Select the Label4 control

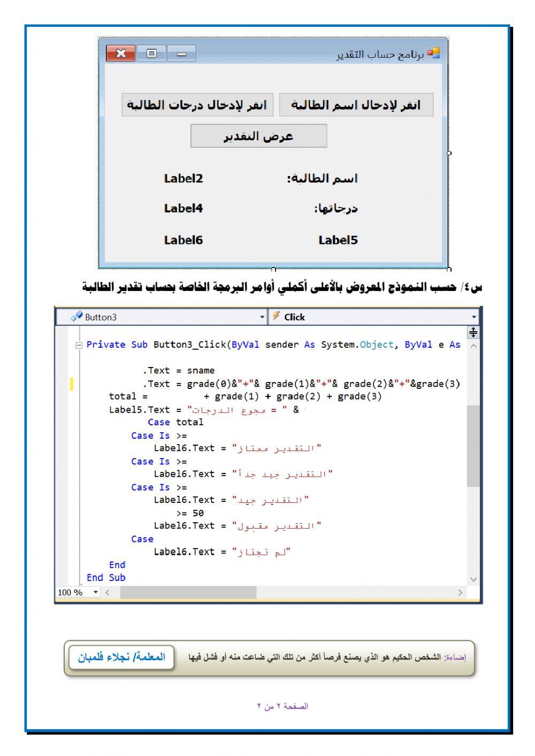184,209
